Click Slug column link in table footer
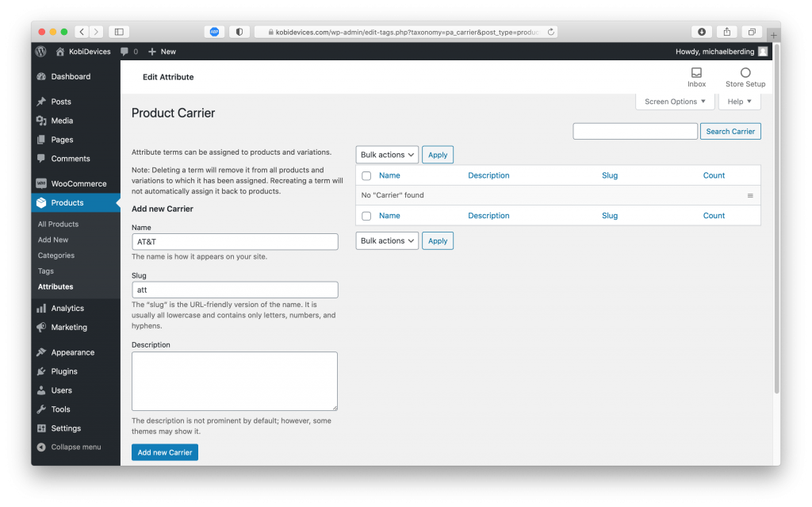This screenshot has height=507, width=812. click(610, 216)
